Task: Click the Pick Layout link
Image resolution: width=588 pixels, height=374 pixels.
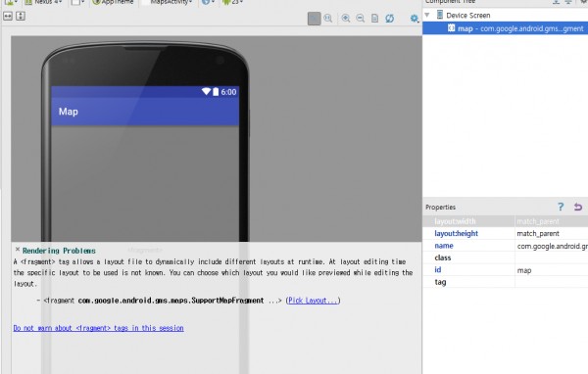Action: tap(313, 301)
